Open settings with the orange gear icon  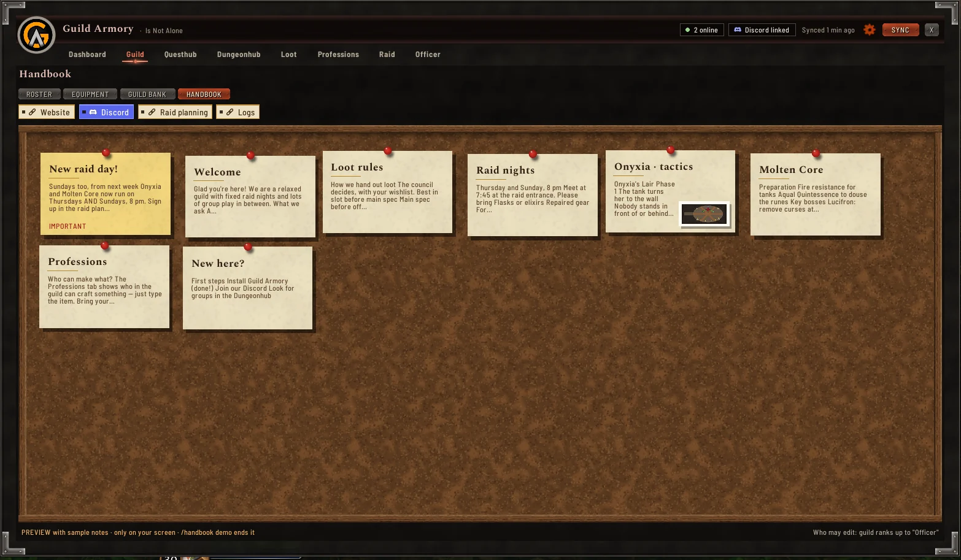coord(870,29)
